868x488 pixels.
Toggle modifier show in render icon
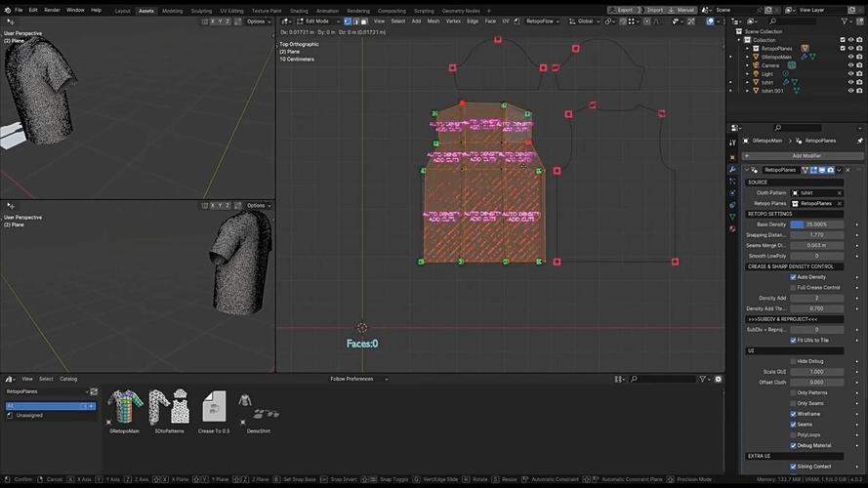point(830,170)
